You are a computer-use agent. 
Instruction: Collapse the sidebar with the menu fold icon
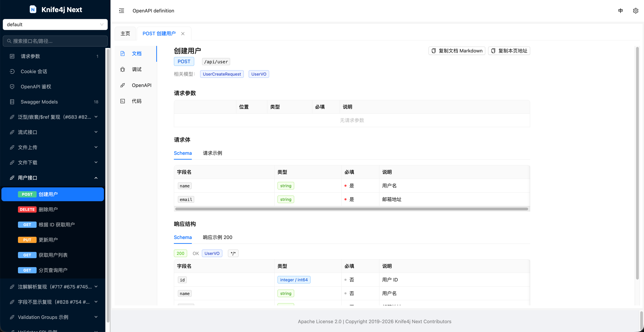(122, 11)
